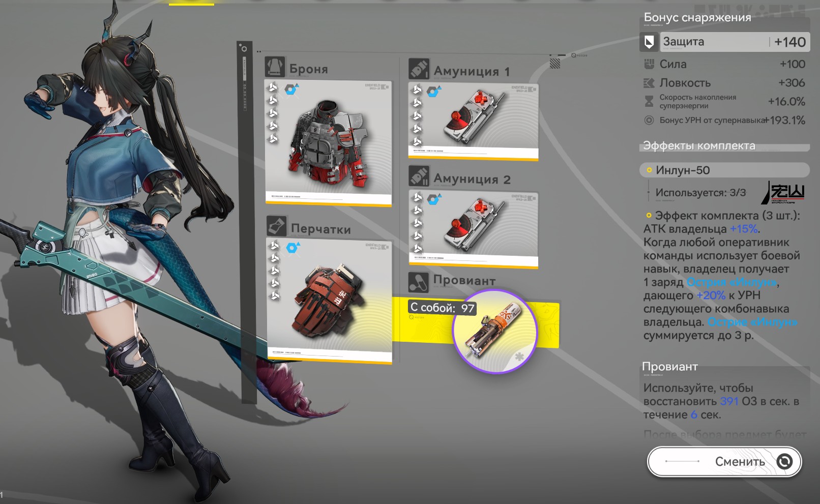820x504 pixels.
Task: Select the Броня armor card
Action: tap(329, 143)
